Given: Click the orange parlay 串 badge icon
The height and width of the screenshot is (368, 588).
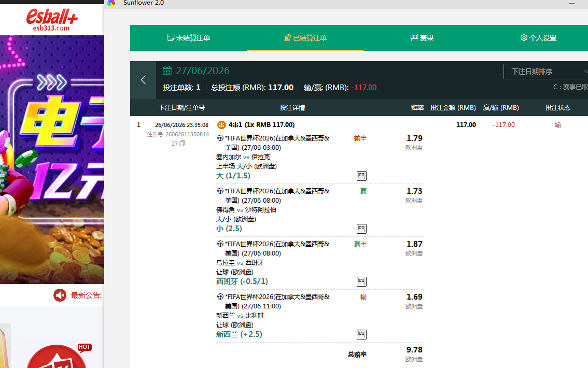Looking at the screenshot, I should click(x=221, y=125).
